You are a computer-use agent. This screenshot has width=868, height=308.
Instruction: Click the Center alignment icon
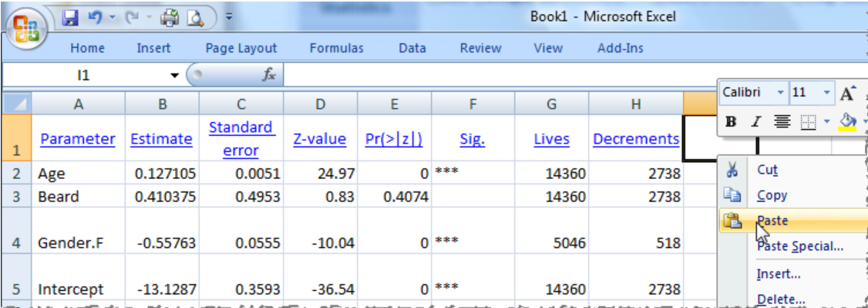pos(782,121)
